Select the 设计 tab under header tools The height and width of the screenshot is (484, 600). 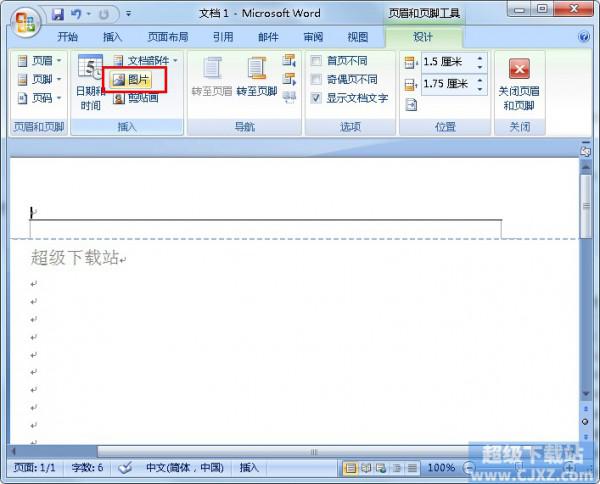[423, 37]
